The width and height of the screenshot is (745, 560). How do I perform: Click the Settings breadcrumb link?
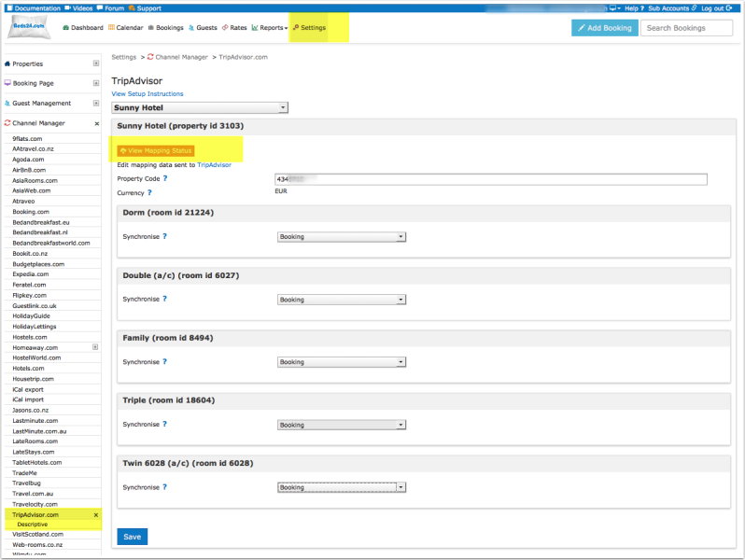coord(123,57)
